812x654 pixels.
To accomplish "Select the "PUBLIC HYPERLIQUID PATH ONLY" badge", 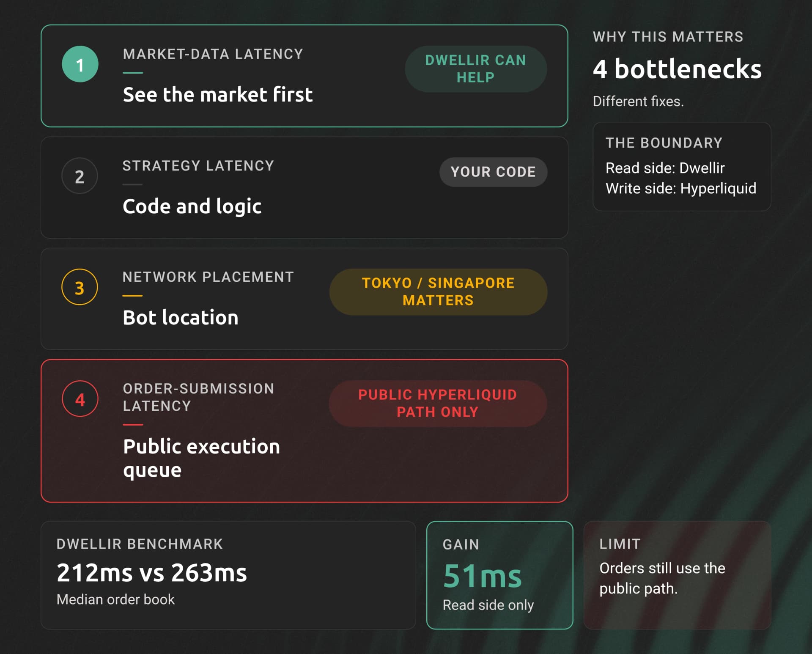I will pyautogui.click(x=438, y=404).
